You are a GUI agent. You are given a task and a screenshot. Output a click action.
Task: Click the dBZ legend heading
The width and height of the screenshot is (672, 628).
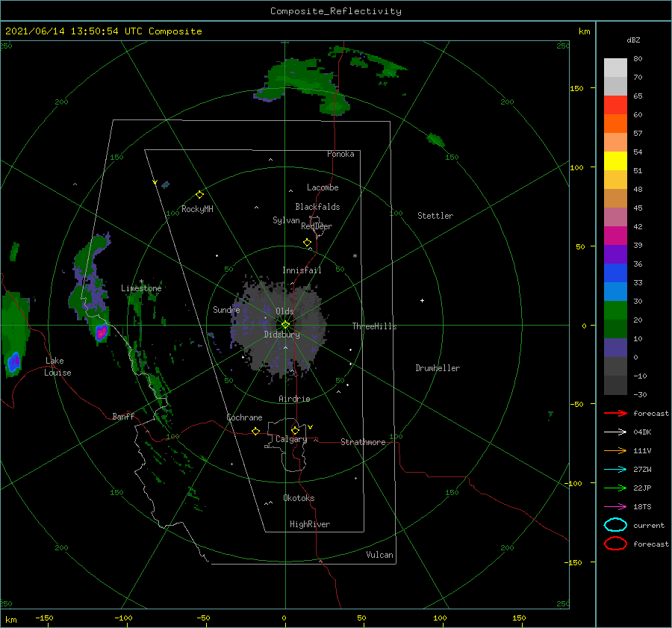(633, 40)
